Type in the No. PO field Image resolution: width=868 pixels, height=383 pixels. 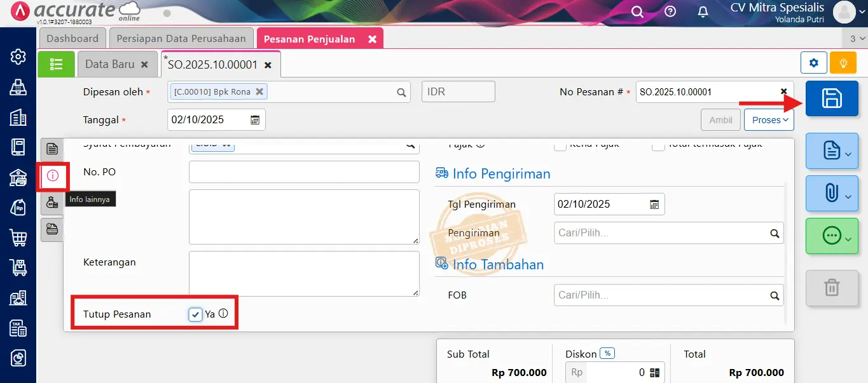[x=304, y=171]
